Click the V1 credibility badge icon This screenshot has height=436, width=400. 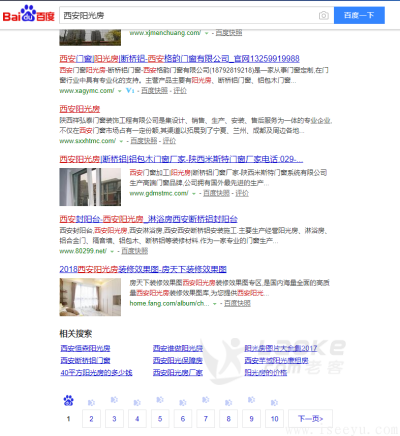pyautogui.click(x=130, y=90)
